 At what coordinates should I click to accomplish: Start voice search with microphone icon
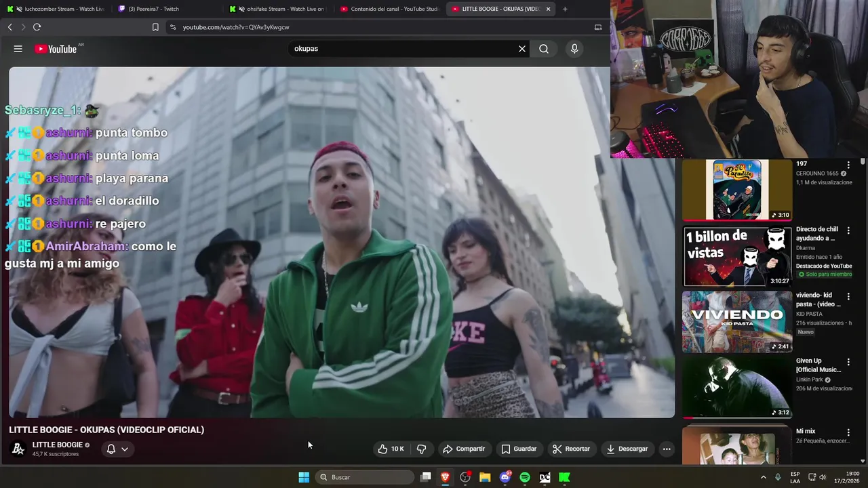coord(574,49)
